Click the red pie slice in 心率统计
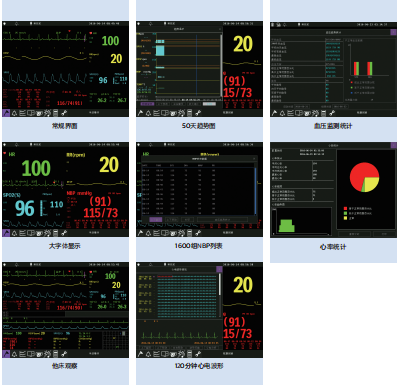Viewport: 399px width, 387px height. (359, 173)
